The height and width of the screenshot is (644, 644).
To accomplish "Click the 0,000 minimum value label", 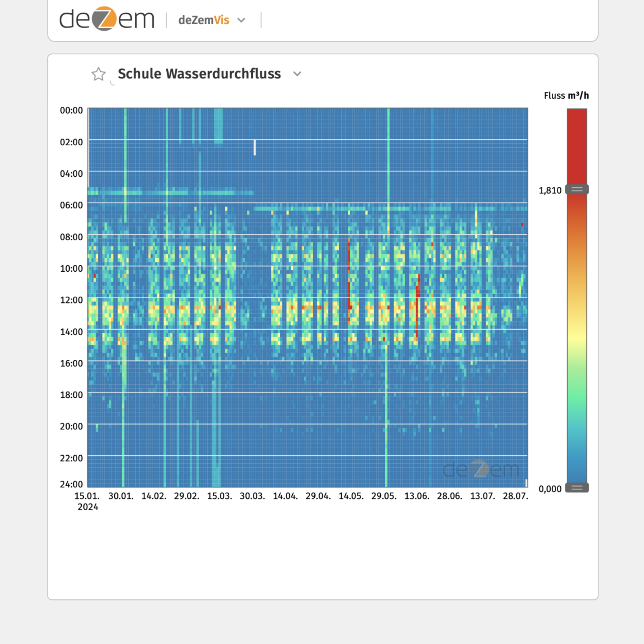I will pos(550,489).
